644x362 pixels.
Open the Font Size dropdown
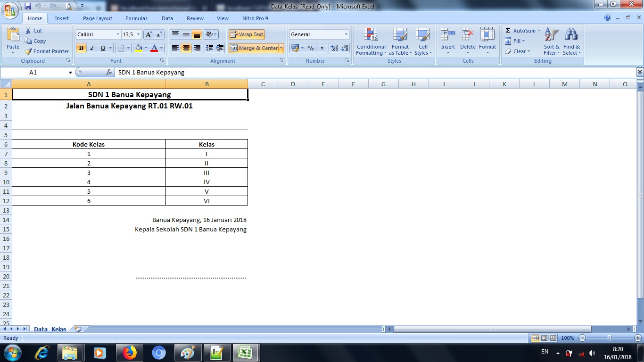click(x=137, y=34)
